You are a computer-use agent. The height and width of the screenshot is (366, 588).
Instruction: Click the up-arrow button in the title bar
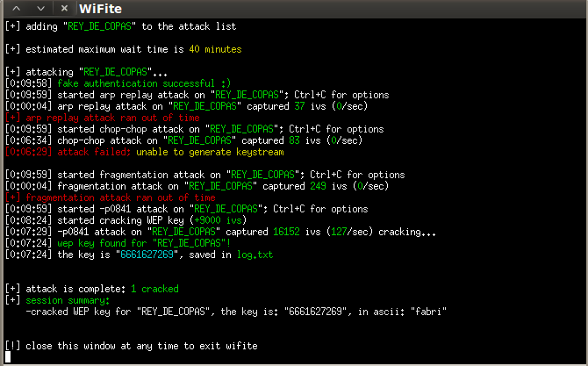16,9
